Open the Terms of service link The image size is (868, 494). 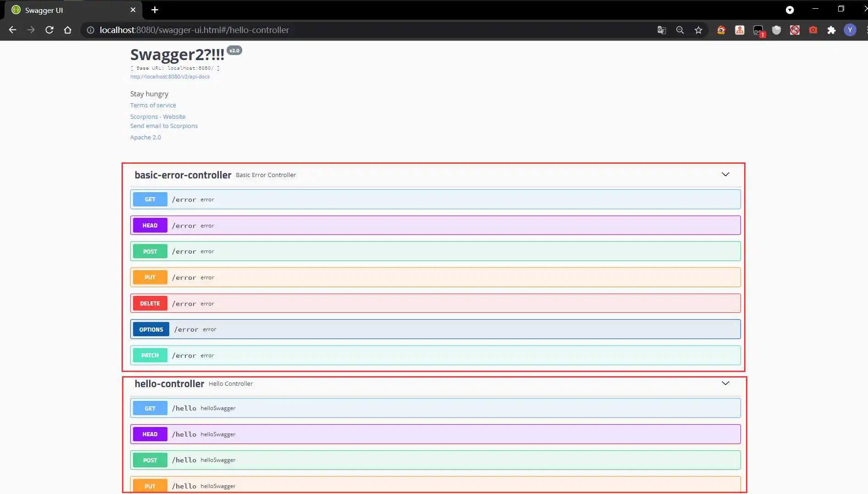[153, 105]
